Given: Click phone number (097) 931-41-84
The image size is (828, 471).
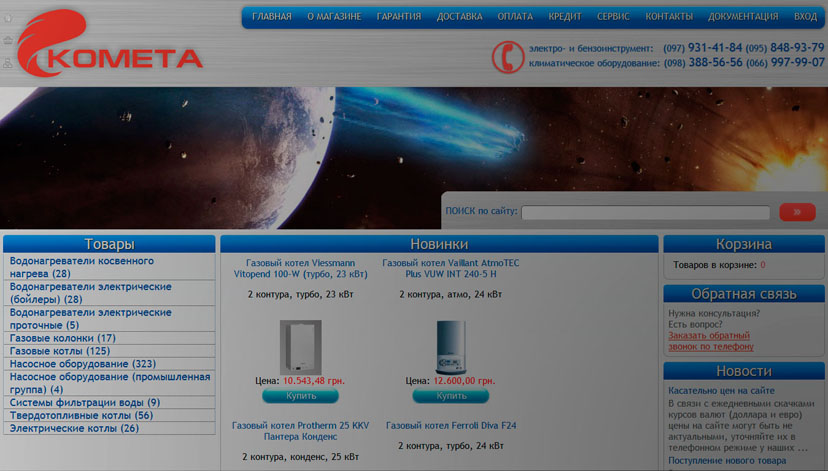Looking at the screenshot, I should pyautogui.click(x=702, y=48).
